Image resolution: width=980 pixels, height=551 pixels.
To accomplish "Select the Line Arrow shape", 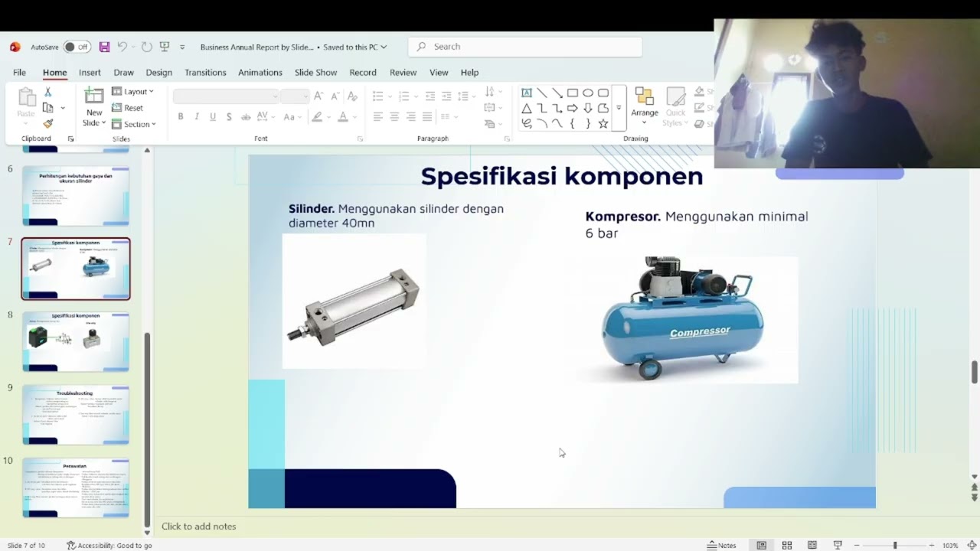I will tap(557, 93).
